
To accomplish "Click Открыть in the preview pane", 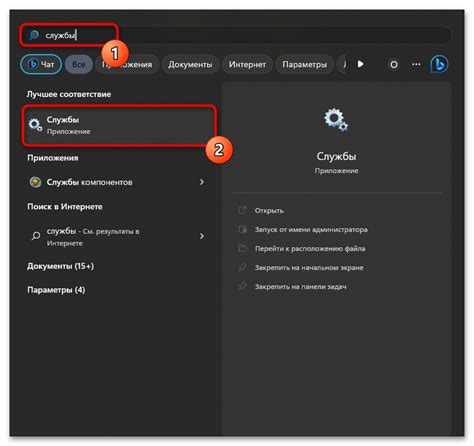I will (269, 211).
